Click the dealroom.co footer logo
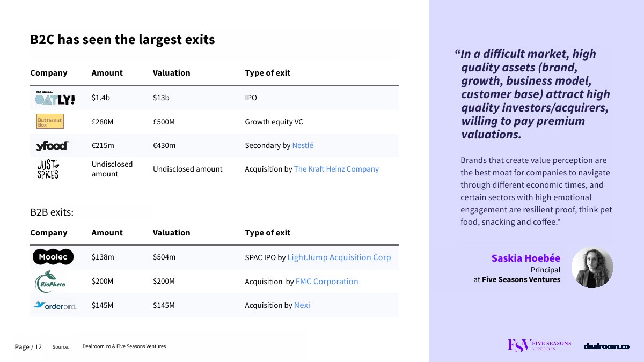 point(606,346)
